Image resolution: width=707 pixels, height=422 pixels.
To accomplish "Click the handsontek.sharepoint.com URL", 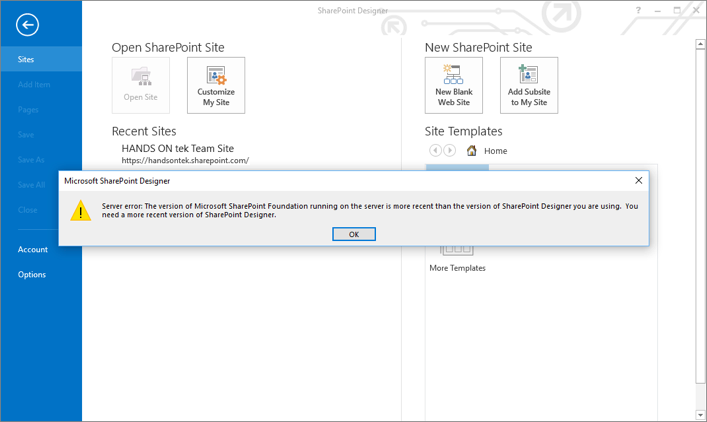I will 185,161.
